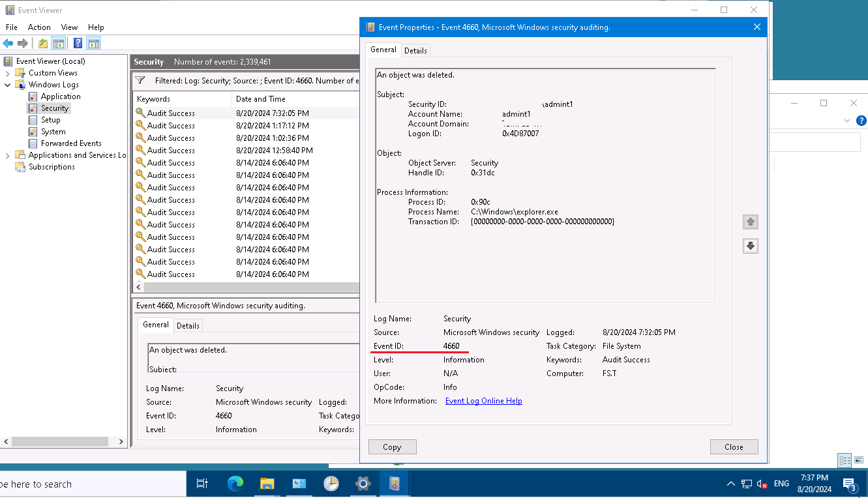Expand the Custom Views node arrow
Viewport: 868px width, 498px height.
(8, 73)
